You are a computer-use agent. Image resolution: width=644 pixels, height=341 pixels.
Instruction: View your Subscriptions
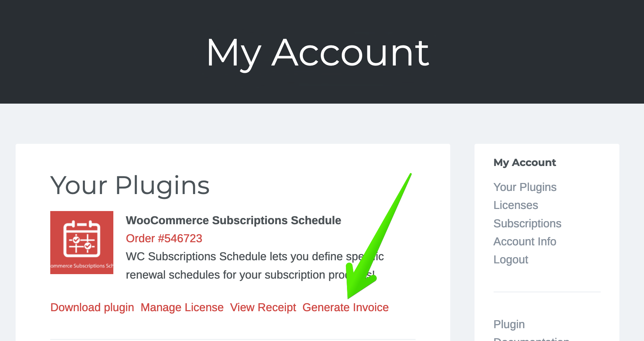pyautogui.click(x=527, y=224)
